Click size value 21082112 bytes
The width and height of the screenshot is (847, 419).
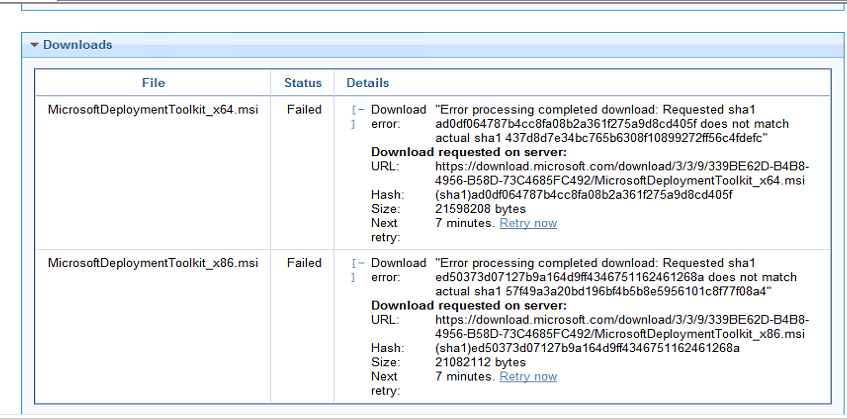(480, 362)
